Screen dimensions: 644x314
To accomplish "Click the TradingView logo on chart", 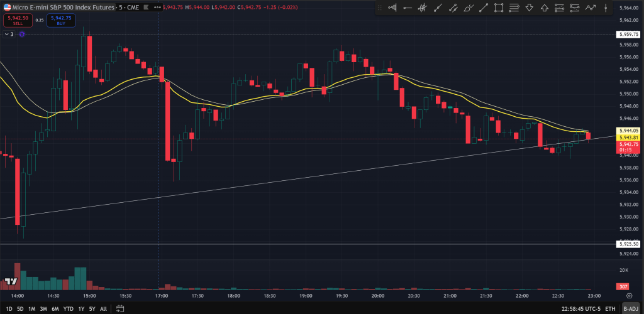I will (x=10, y=282).
